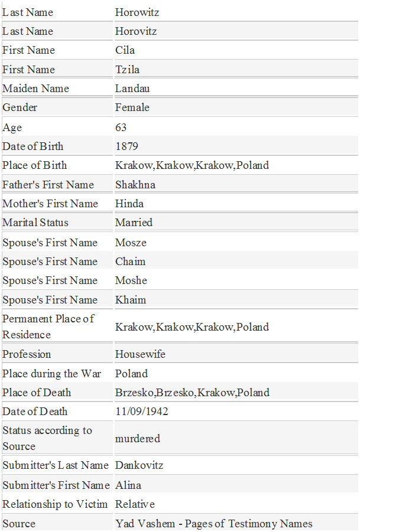393x532 pixels.
Task: Click the alternate last name Horovitz
Action: coord(136,31)
